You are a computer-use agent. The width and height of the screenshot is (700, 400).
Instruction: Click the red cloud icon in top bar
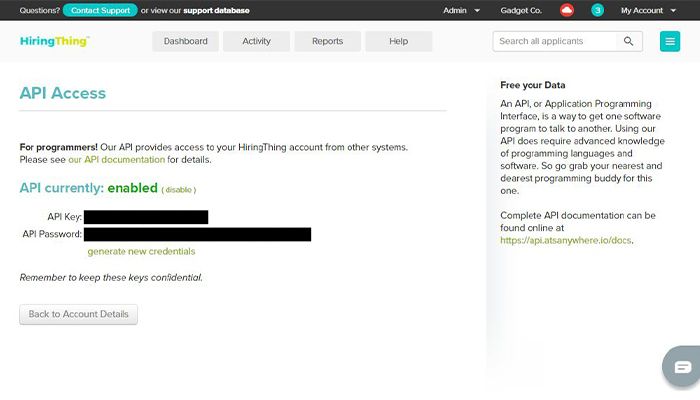click(x=567, y=10)
